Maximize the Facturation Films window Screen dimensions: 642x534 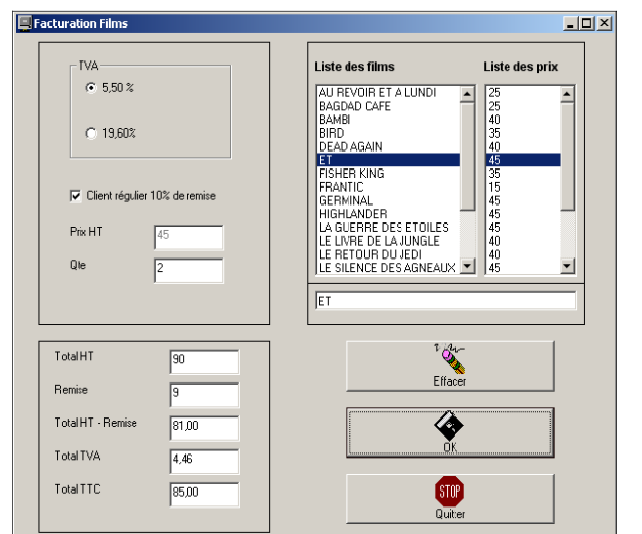586,23
